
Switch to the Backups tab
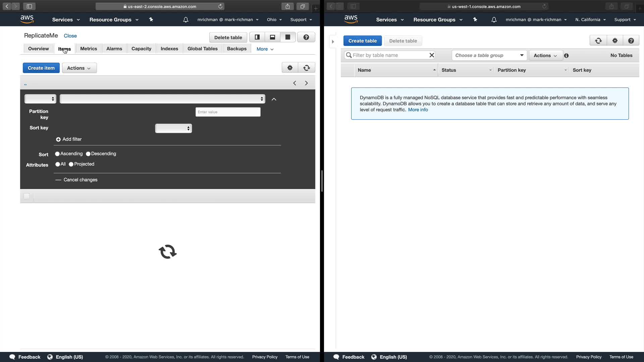tap(236, 49)
